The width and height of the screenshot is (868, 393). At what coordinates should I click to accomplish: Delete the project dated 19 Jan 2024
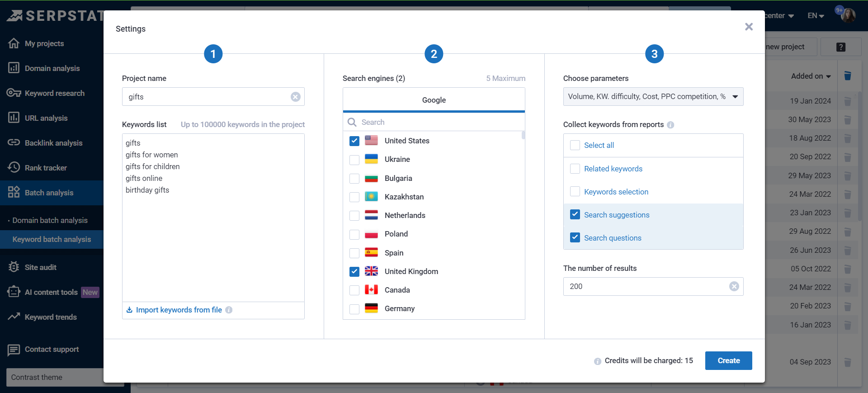tap(848, 101)
